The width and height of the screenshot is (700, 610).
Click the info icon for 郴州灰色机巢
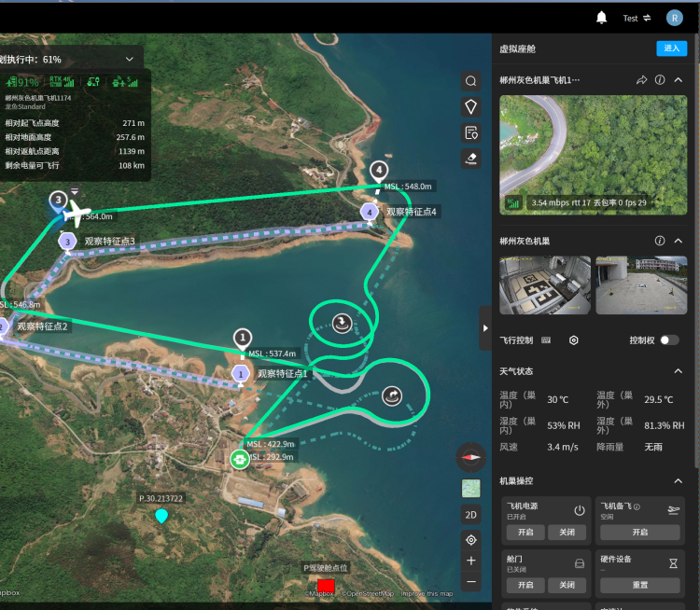tap(659, 241)
